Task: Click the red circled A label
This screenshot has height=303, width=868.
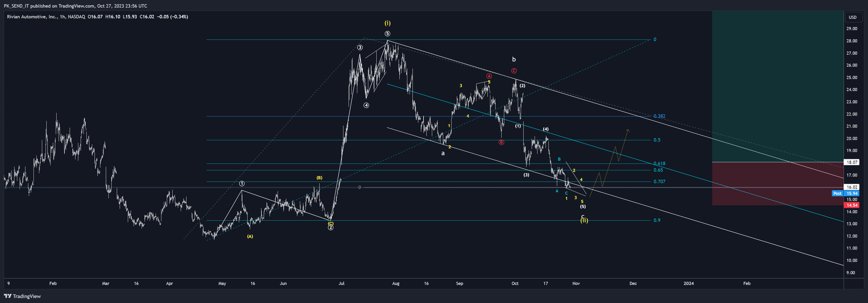Action: click(x=489, y=76)
